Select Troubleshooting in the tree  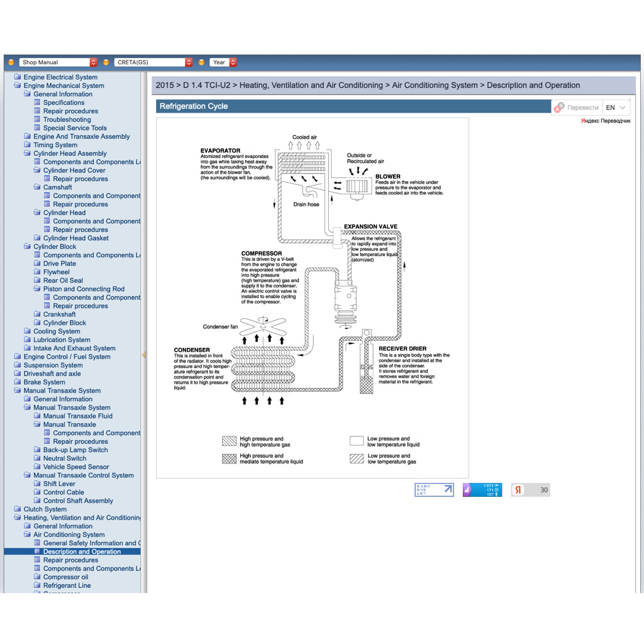67,119
